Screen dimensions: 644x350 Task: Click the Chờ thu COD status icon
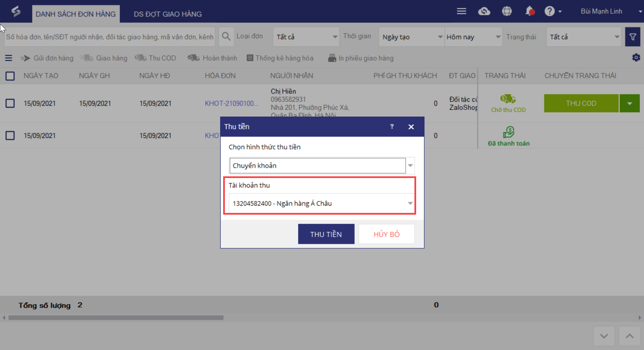click(508, 99)
